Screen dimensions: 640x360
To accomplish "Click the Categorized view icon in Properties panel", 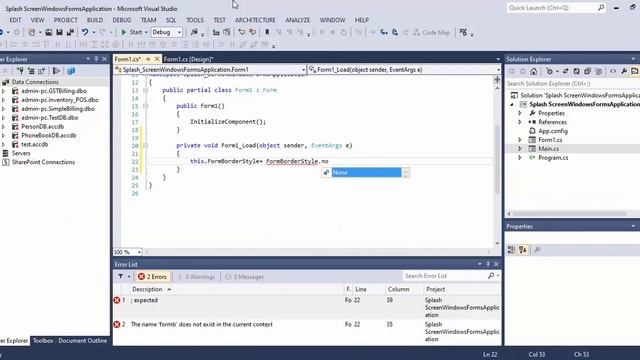I will (511, 250).
